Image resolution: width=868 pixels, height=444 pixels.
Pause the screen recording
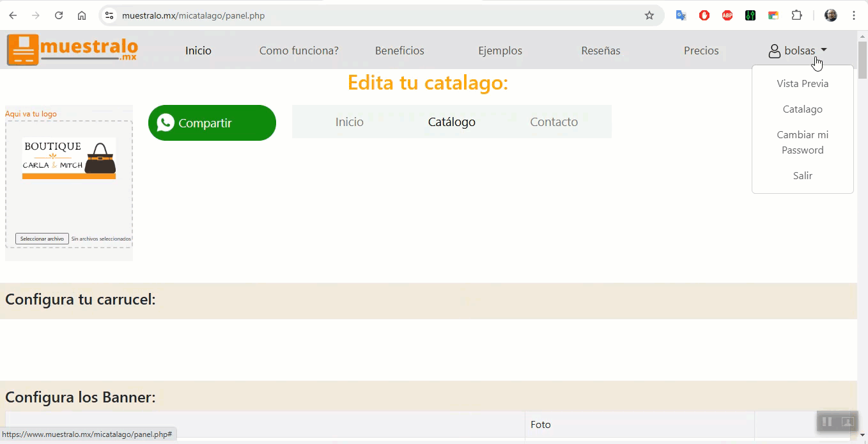[827, 422]
